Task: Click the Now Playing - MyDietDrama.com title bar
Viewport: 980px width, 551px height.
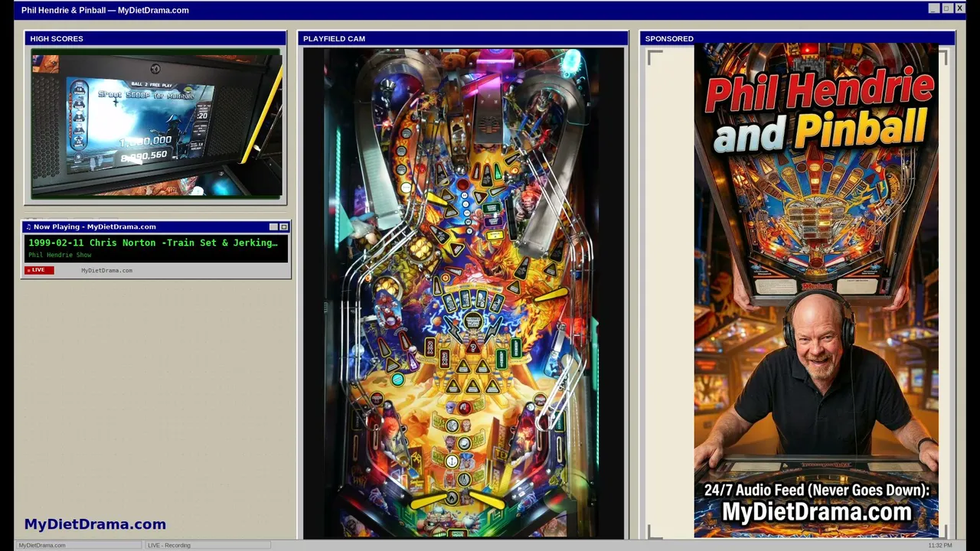Action: click(156, 227)
